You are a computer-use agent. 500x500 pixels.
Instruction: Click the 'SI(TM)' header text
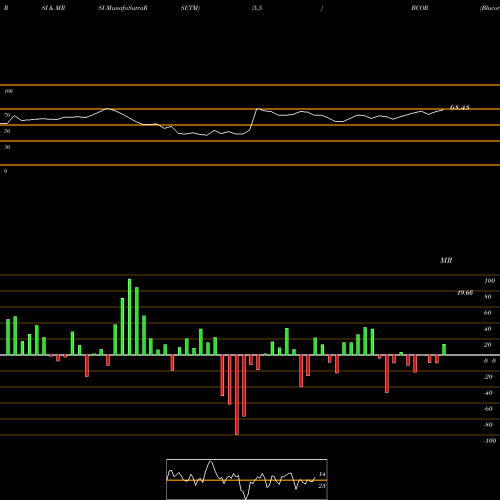pos(190,8)
